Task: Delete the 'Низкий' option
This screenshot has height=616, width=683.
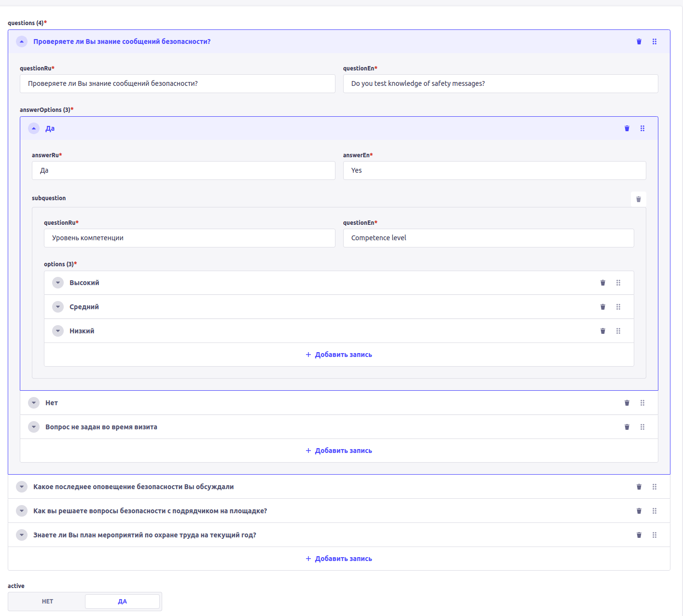Action: [x=603, y=331]
